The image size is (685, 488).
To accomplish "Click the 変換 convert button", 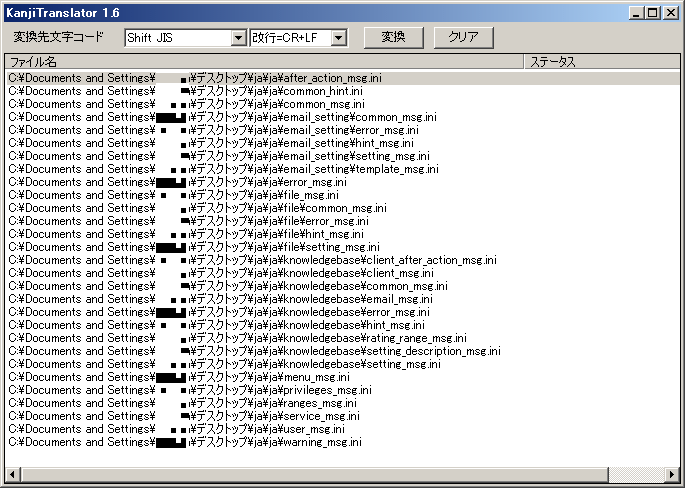I will point(393,37).
